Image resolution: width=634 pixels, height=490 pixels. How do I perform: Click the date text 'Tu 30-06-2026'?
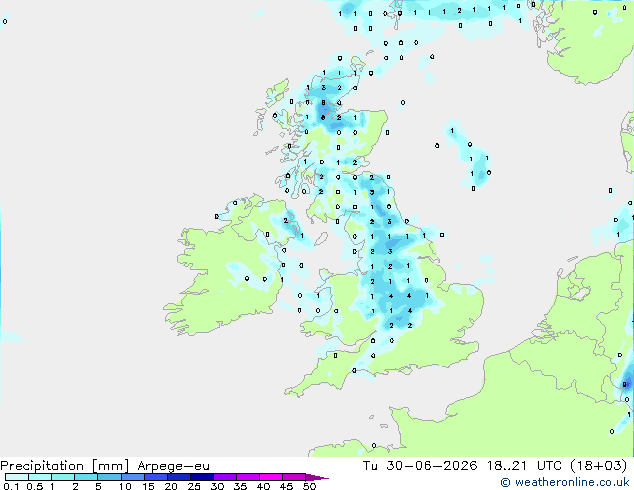tap(420, 466)
